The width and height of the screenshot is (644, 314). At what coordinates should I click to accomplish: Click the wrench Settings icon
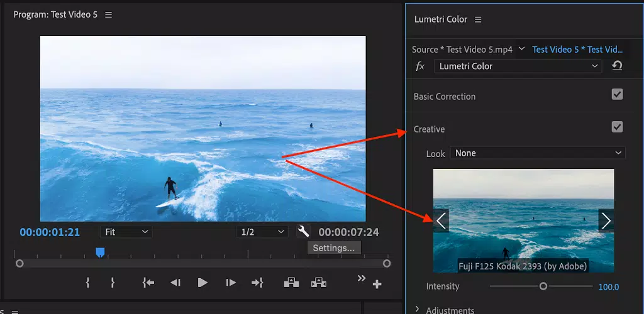click(303, 232)
